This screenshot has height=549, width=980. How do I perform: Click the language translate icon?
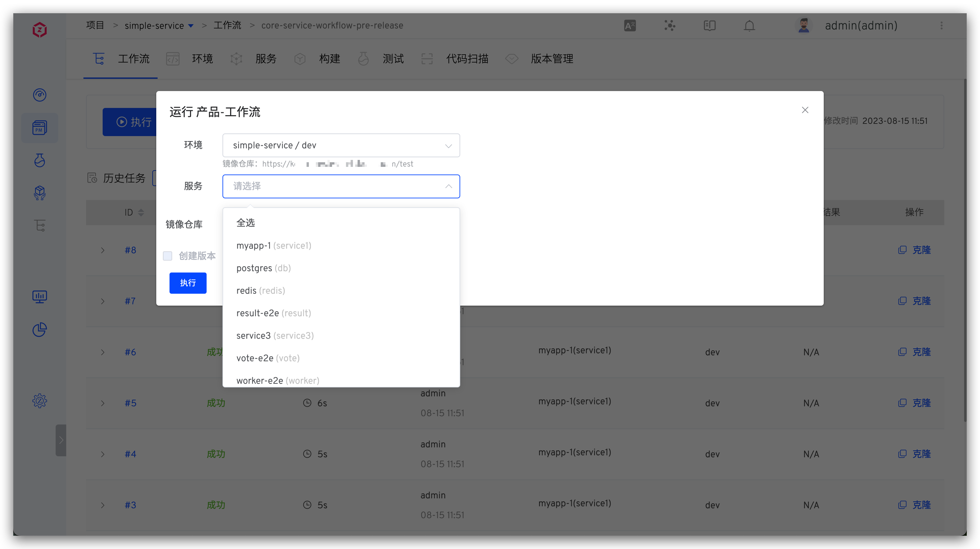click(630, 25)
